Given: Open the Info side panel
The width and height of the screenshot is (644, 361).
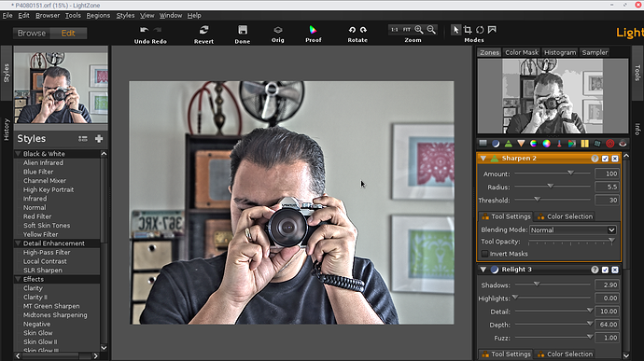Looking at the screenshot, I should pos(637,129).
